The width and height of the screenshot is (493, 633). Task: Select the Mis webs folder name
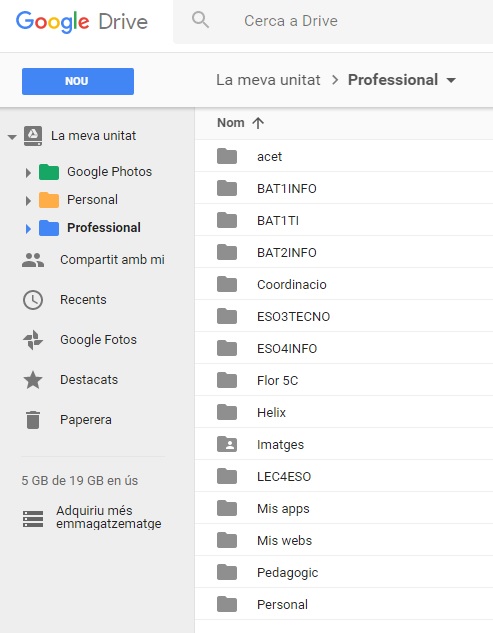pyautogui.click(x=284, y=541)
